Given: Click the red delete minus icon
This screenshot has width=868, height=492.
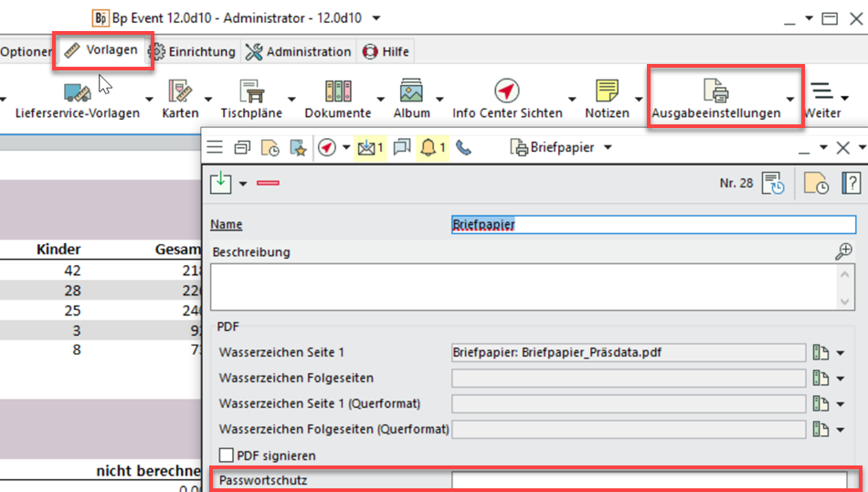Looking at the screenshot, I should [x=268, y=183].
